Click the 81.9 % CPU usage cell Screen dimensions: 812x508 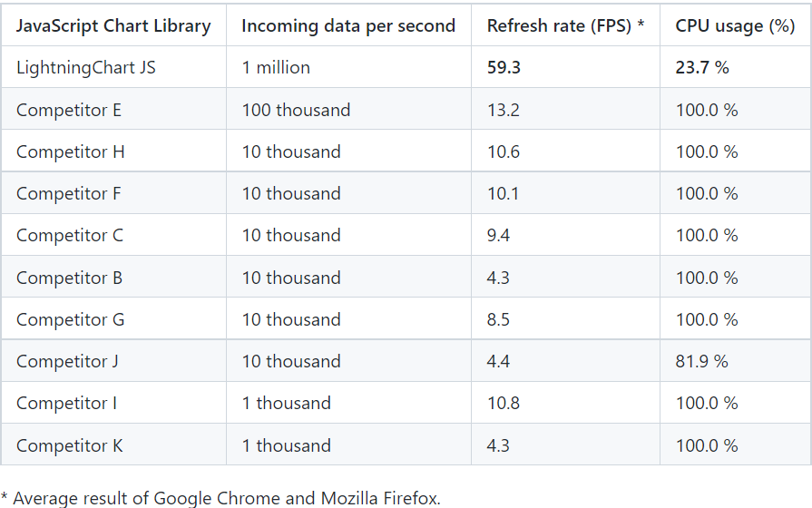tap(701, 361)
